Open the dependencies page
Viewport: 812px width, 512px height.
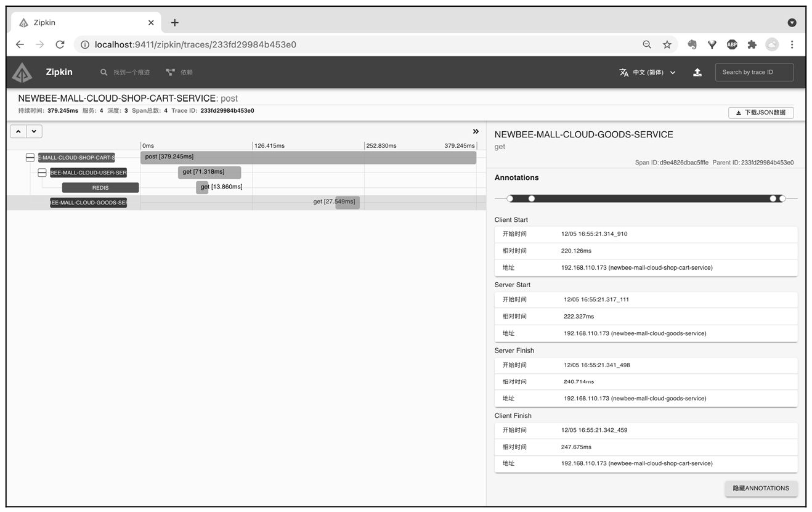(x=179, y=72)
